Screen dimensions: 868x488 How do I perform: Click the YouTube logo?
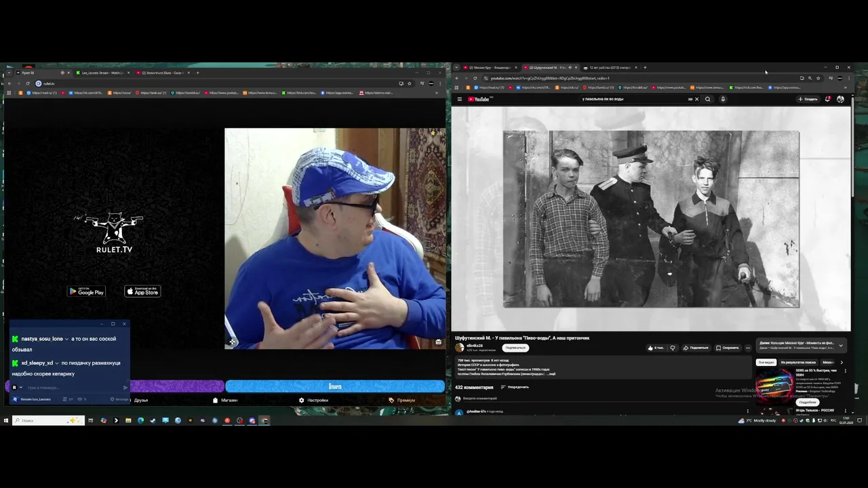479,99
